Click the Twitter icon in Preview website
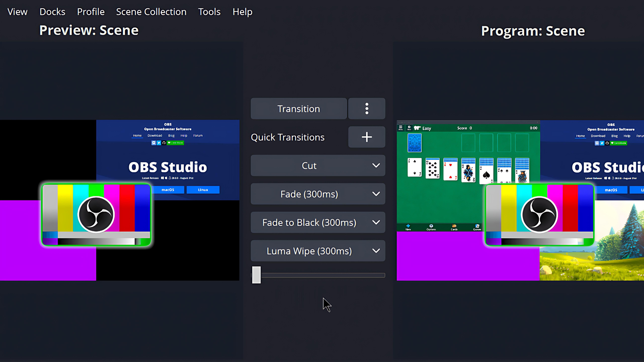 pyautogui.click(x=159, y=143)
